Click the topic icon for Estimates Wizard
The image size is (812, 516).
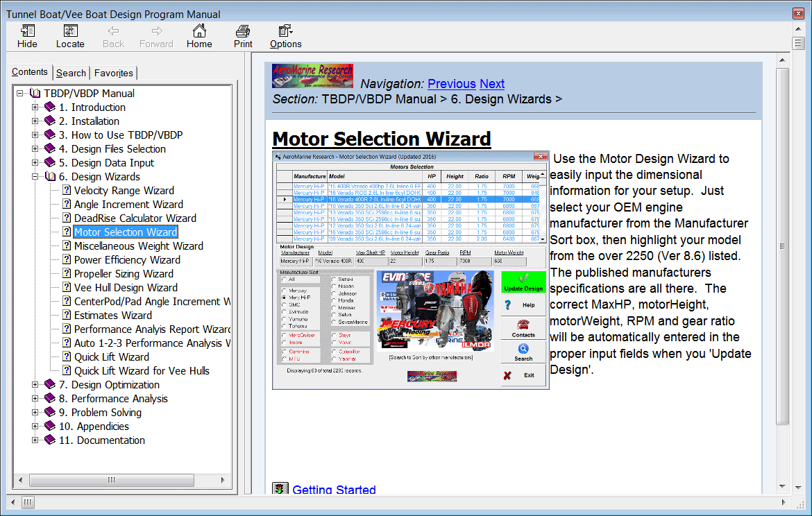pyautogui.click(x=67, y=315)
